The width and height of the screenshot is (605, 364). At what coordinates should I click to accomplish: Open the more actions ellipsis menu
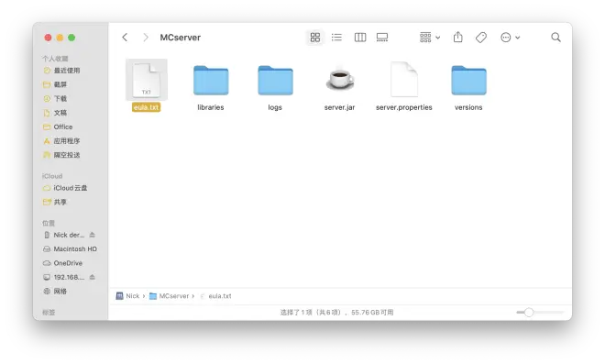click(510, 38)
